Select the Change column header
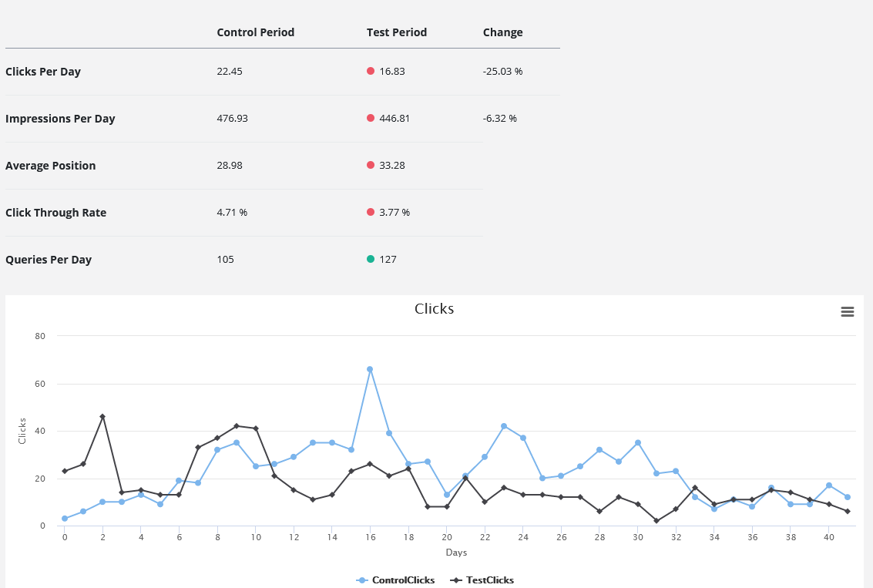Image resolution: width=873 pixels, height=588 pixels. click(502, 32)
